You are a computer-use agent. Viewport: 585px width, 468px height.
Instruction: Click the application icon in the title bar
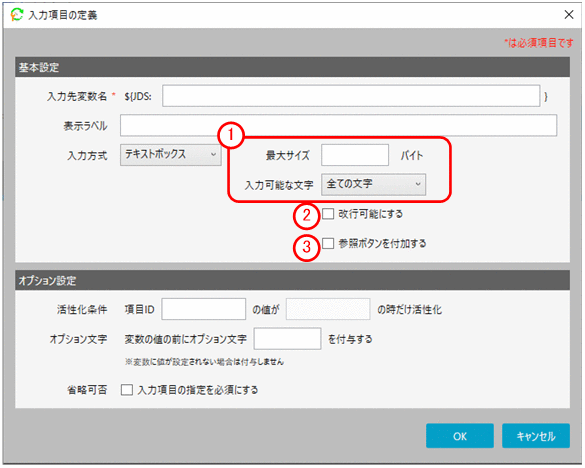(x=16, y=15)
